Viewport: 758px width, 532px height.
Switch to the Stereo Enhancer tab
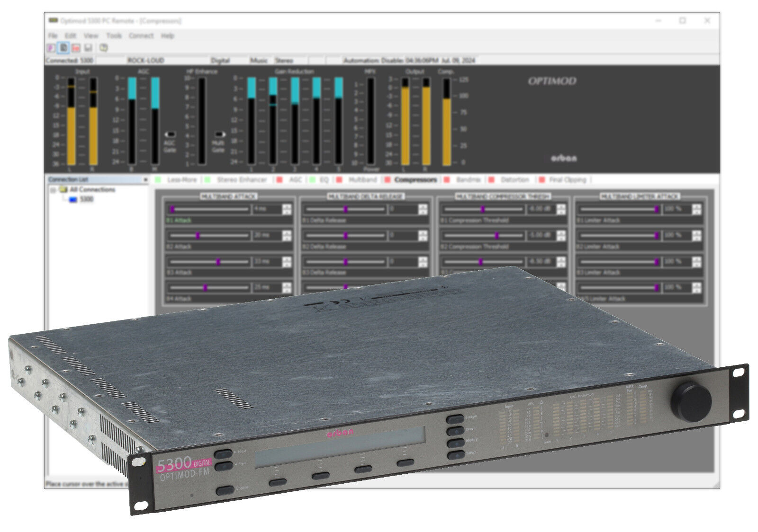[236, 180]
